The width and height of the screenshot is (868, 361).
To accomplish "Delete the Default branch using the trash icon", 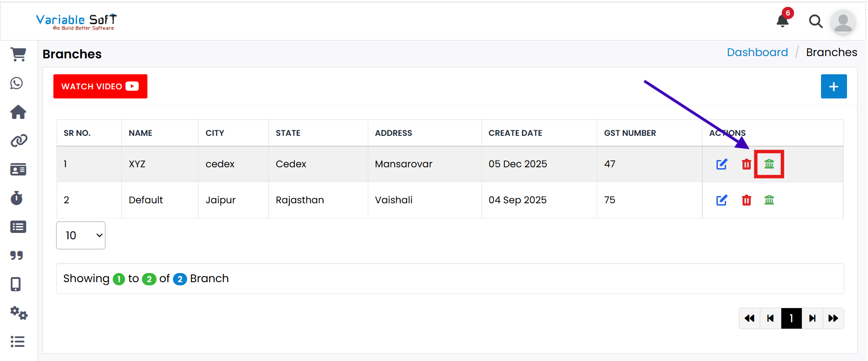I will point(747,200).
